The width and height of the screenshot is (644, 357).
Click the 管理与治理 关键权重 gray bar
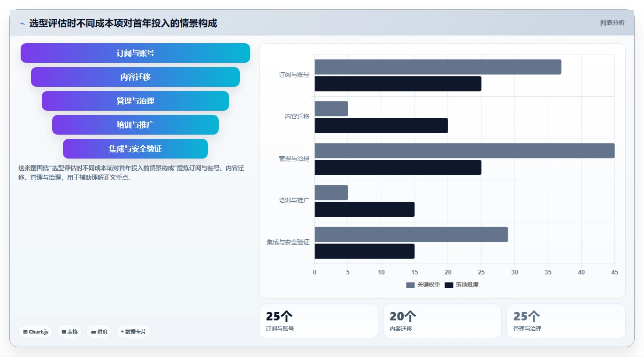[465, 151]
